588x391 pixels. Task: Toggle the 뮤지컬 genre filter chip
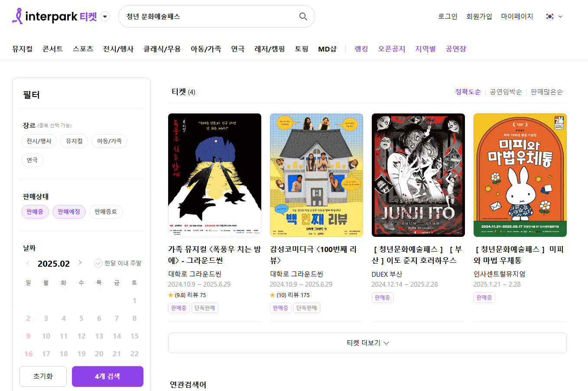(74, 141)
